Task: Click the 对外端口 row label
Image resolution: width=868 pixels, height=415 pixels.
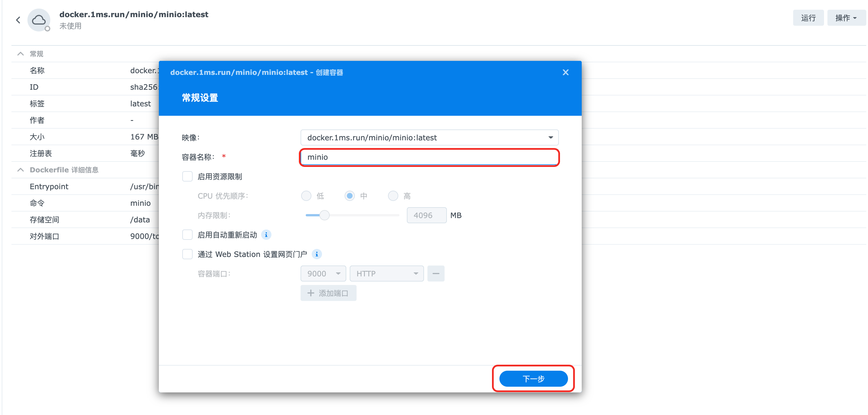Action: coord(45,236)
